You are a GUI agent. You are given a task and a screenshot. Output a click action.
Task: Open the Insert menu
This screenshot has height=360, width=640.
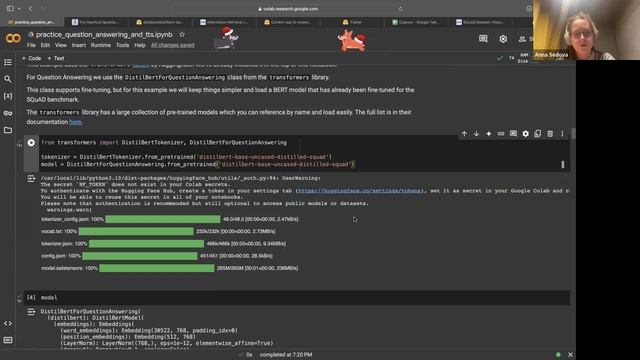(79, 45)
